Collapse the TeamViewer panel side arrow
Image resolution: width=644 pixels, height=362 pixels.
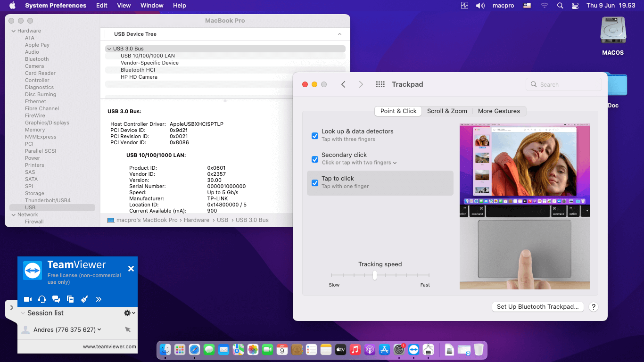[x=11, y=308]
